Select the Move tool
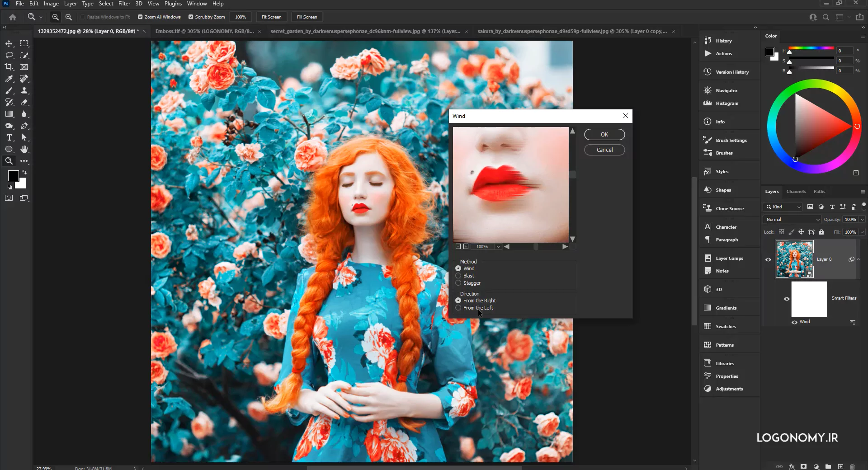 (9, 43)
